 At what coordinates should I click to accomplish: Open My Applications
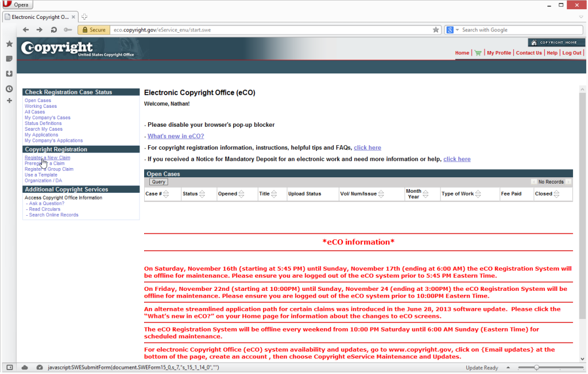[41, 135]
